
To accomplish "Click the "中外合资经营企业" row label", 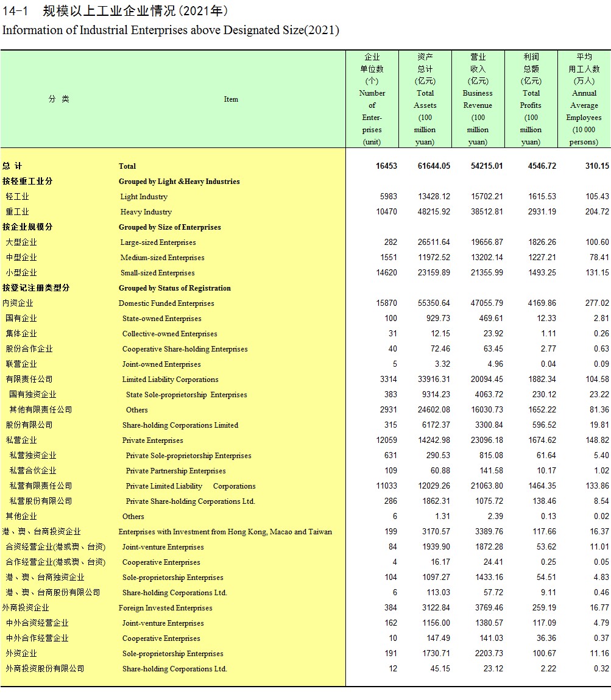I will point(37,623).
